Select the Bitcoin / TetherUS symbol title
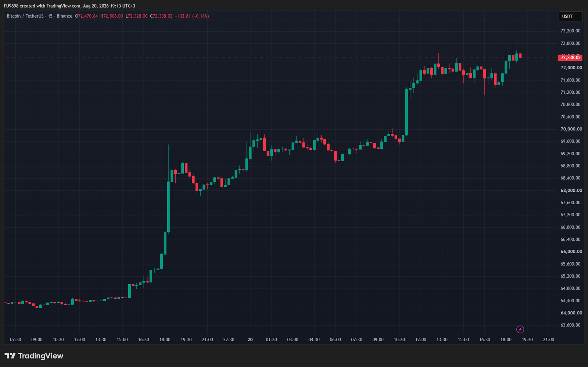The width and height of the screenshot is (588, 367). 25,16
